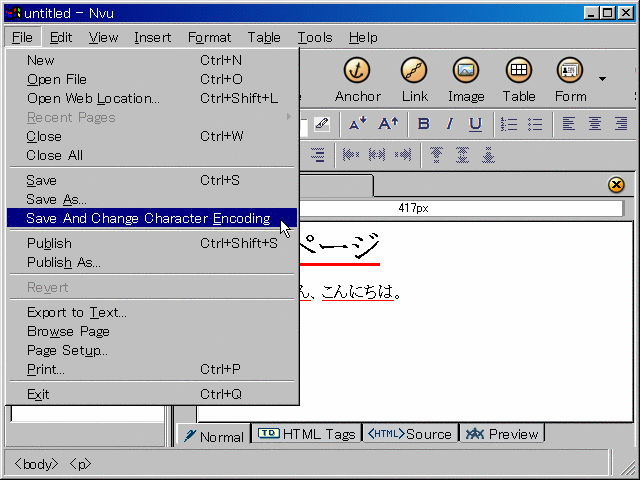Apply numbered list formatting

click(x=509, y=124)
